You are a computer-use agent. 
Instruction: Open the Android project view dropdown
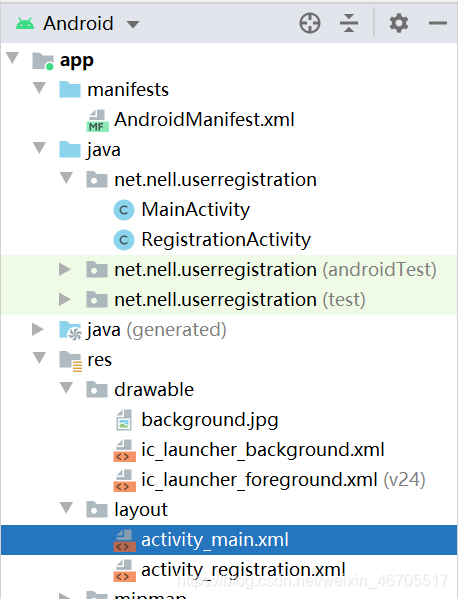pos(133,24)
